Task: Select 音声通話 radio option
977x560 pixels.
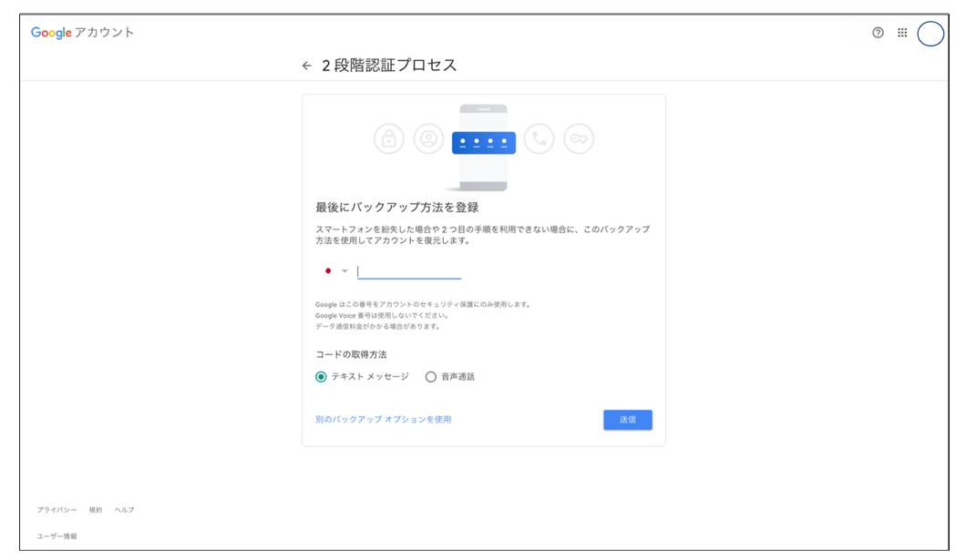Action: [x=431, y=377]
